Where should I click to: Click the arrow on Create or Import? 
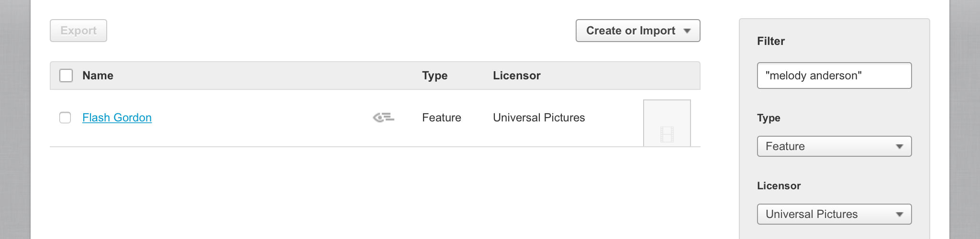pyautogui.click(x=687, y=31)
